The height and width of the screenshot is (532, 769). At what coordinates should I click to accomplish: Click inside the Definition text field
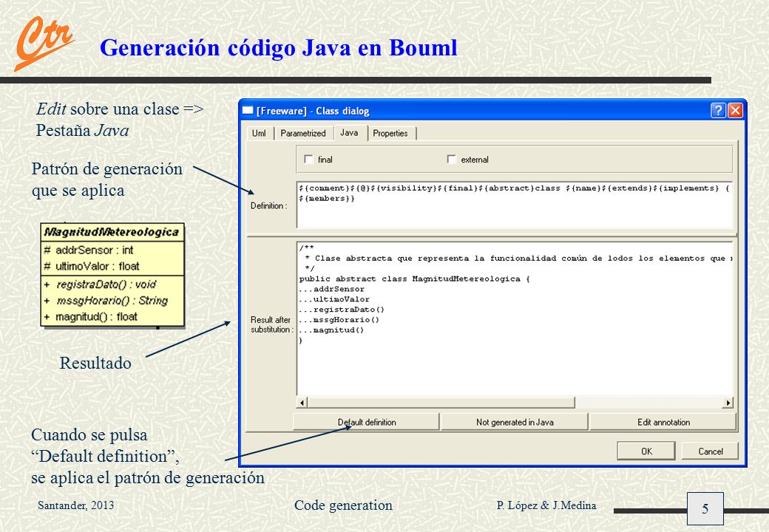[x=515, y=204]
